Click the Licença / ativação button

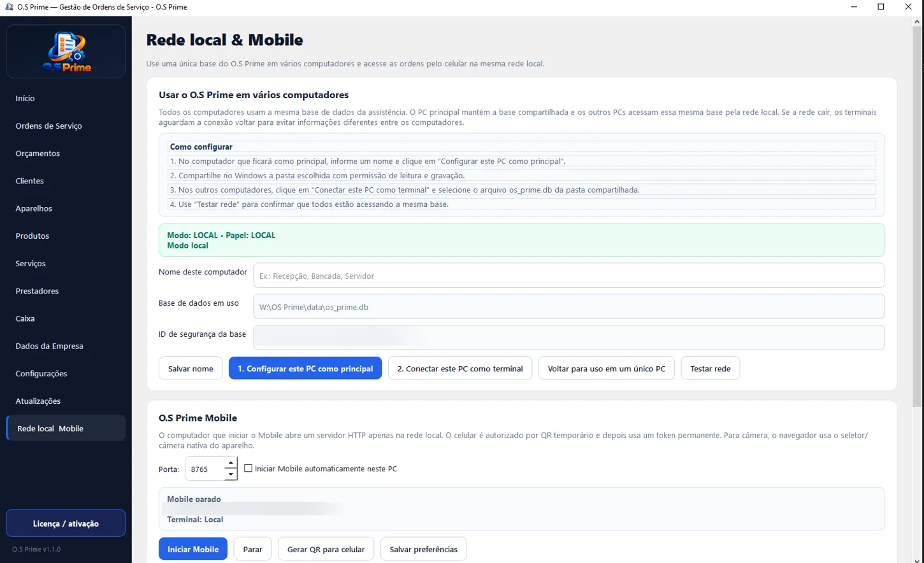coord(66,524)
